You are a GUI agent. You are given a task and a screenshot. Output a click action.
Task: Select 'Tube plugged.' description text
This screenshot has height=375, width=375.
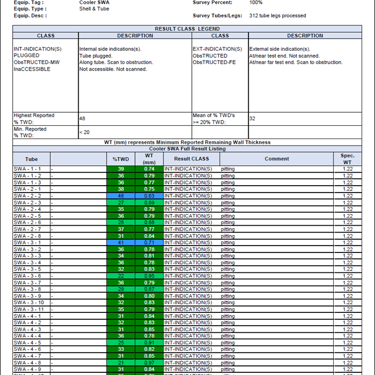[96, 56]
